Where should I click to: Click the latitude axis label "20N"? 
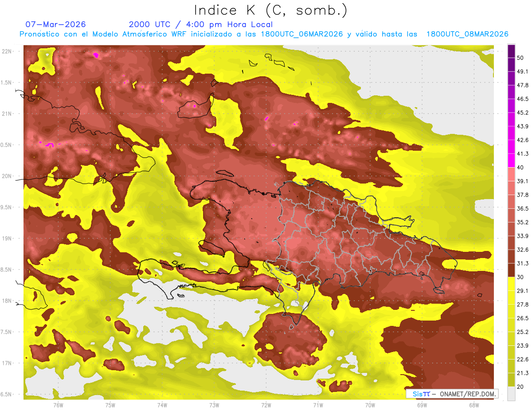pyautogui.click(x=7, y=176)
